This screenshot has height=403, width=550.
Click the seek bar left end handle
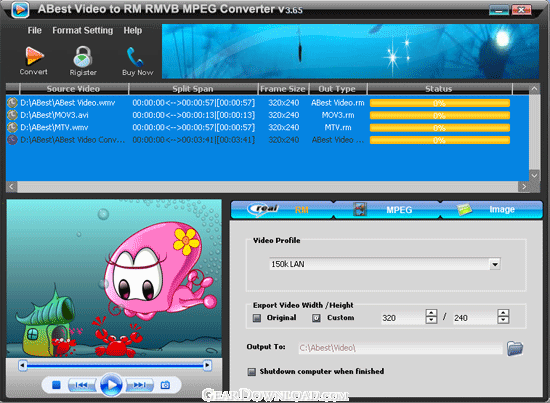click(x=22, y=365)
